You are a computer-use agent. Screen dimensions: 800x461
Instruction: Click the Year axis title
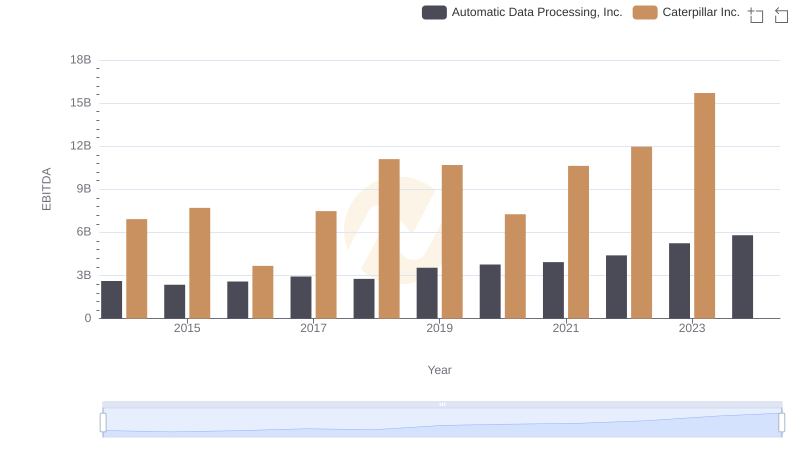(x=439, y=370)
